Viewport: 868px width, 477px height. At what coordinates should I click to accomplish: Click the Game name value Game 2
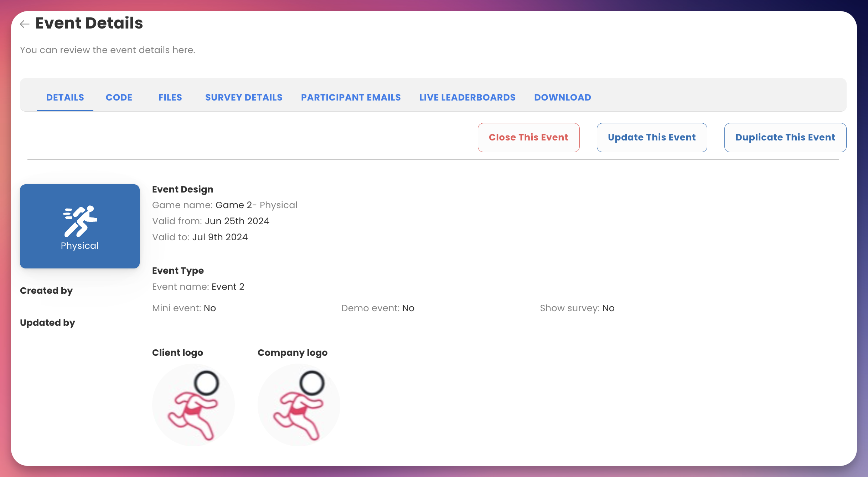pyautogui.click(x=234, y=205)
